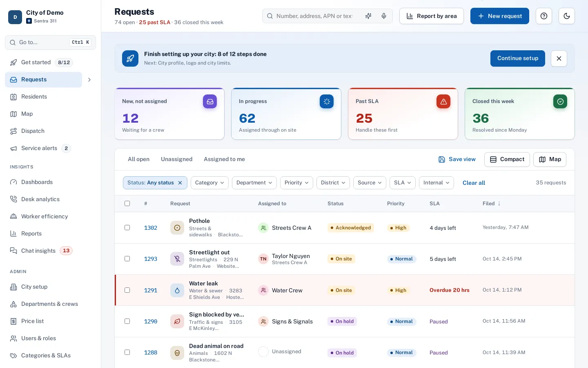Viewport: 588px width, 368px height.
Task: Open the Category filter dropdown
Action: pyautogui.click(x=209, y=183)
